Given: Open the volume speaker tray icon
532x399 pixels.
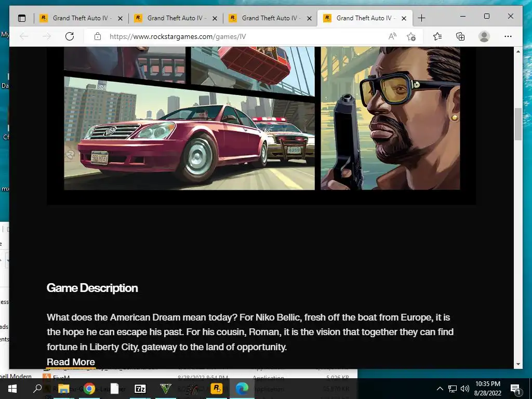Looking at the screenshot, I should [465, 389].
